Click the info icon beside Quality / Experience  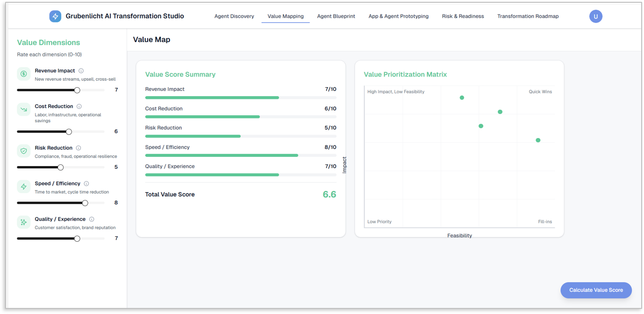coord(92,219)
